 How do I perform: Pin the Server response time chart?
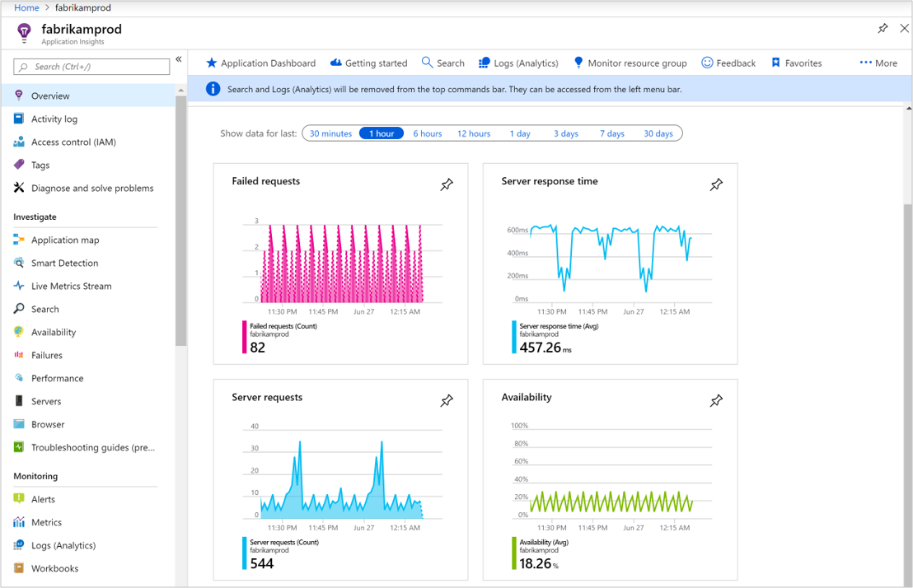[x=716, y=184]
